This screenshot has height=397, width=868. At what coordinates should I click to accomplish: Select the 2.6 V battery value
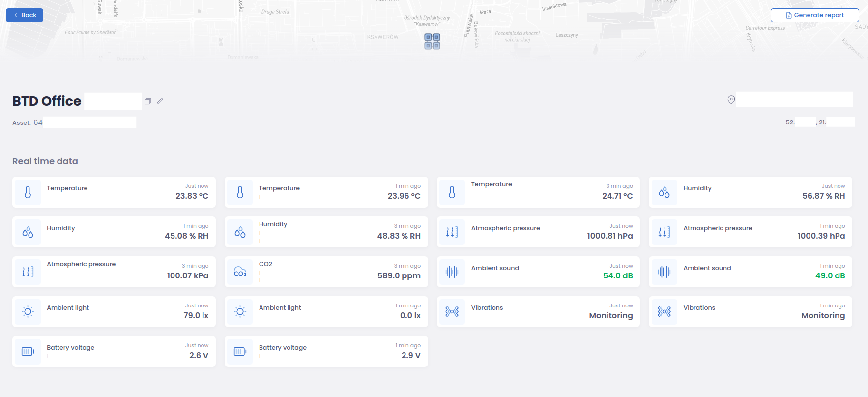(x=199, y=355)
